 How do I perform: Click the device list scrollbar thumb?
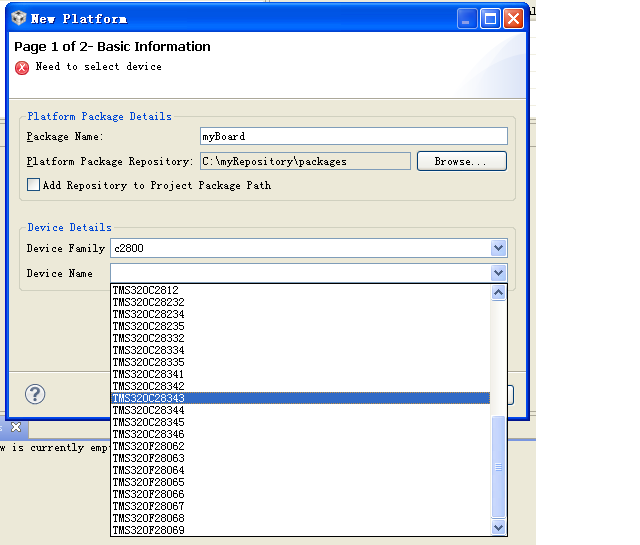pyautogui.click(x=498, y=467)
